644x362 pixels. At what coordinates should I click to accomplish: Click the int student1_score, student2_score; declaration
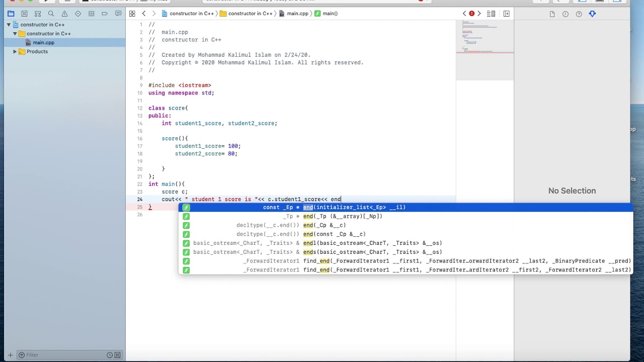(x=219, y=124)
